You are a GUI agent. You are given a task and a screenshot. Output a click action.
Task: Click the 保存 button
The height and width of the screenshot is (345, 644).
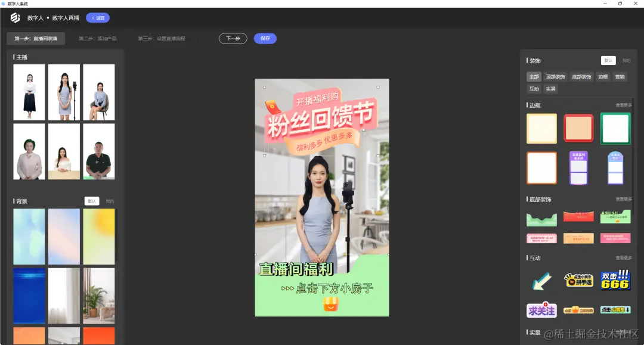tap(265, 38)
